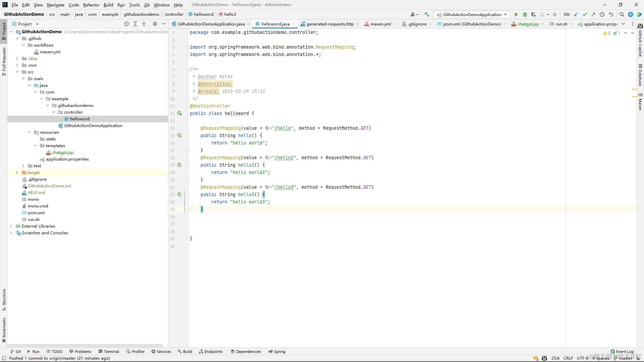Open Git history clock icon
The width and height of the screenshot is (644, 362).
(x=602, y=14)
